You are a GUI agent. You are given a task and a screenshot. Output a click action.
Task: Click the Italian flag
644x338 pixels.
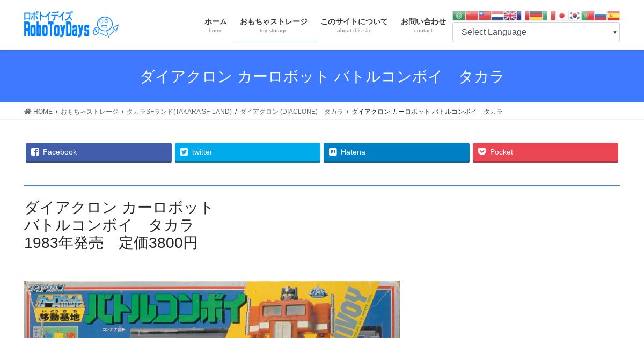pos(549,16)
